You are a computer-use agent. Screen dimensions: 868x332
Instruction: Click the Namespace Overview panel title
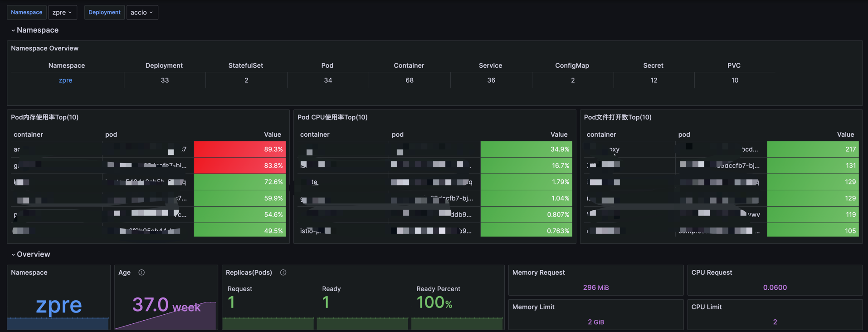point(44,48)
